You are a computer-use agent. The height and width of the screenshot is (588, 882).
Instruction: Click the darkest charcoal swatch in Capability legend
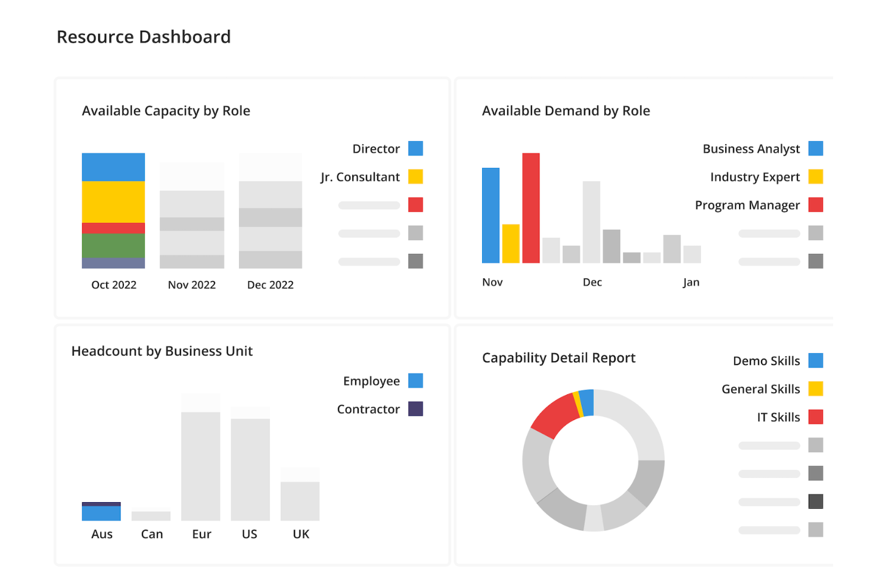[816, 502]
